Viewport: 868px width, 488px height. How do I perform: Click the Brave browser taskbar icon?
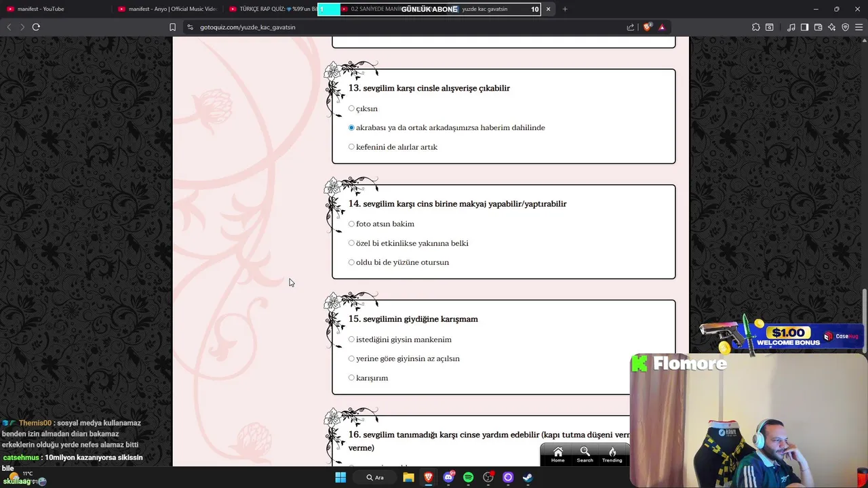[x=429, y=477]
